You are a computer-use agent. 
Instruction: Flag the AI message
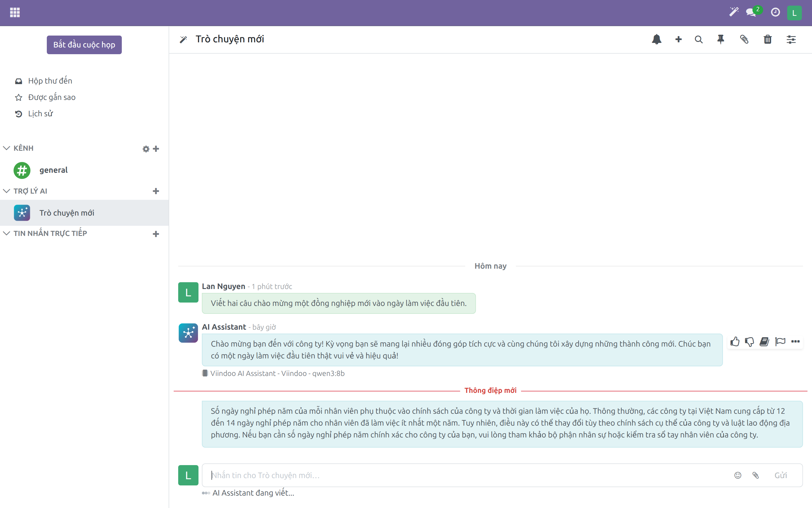point(780,341)
